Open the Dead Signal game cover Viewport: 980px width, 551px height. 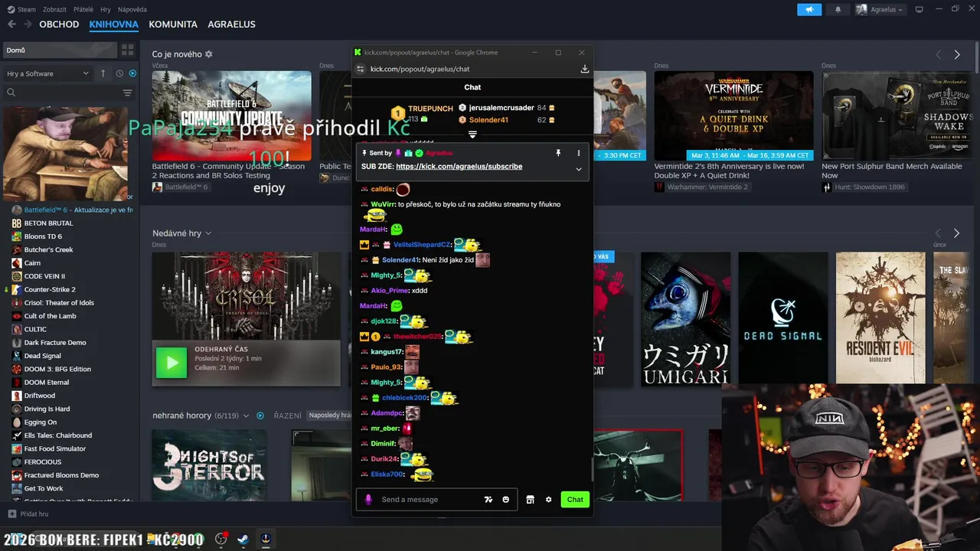783,318
